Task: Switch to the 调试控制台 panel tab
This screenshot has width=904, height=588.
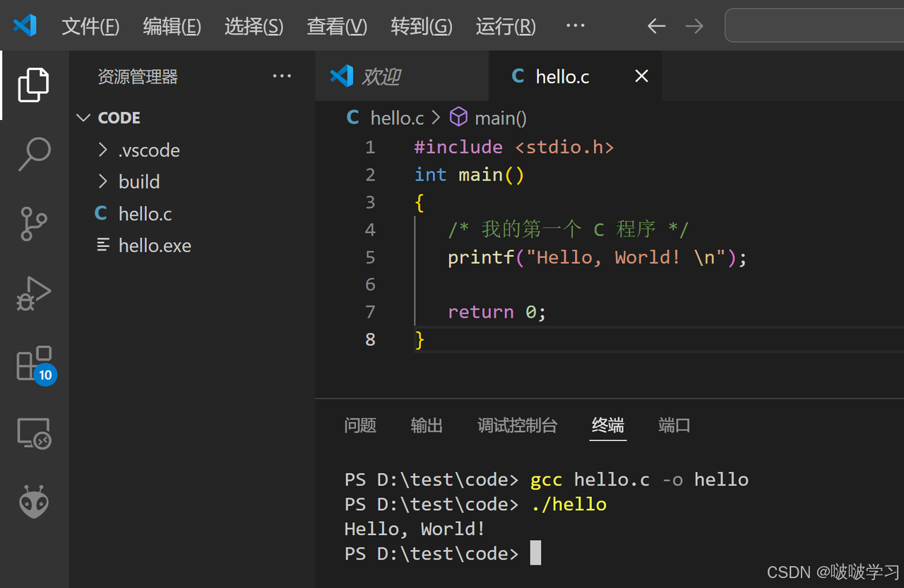Action: [518, 425]
